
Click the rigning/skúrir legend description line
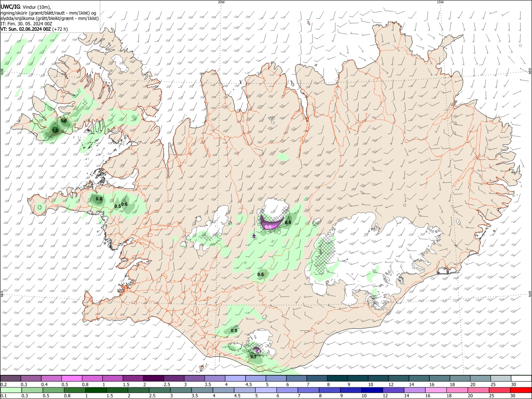click(x=48, y=13)
